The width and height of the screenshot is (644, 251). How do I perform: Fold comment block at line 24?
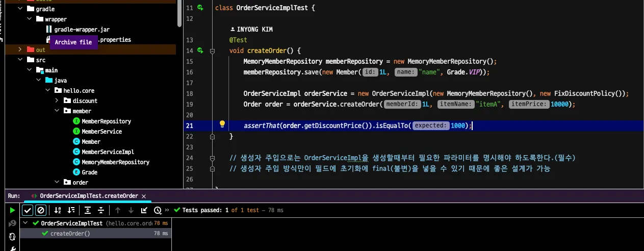click(212, 158)
